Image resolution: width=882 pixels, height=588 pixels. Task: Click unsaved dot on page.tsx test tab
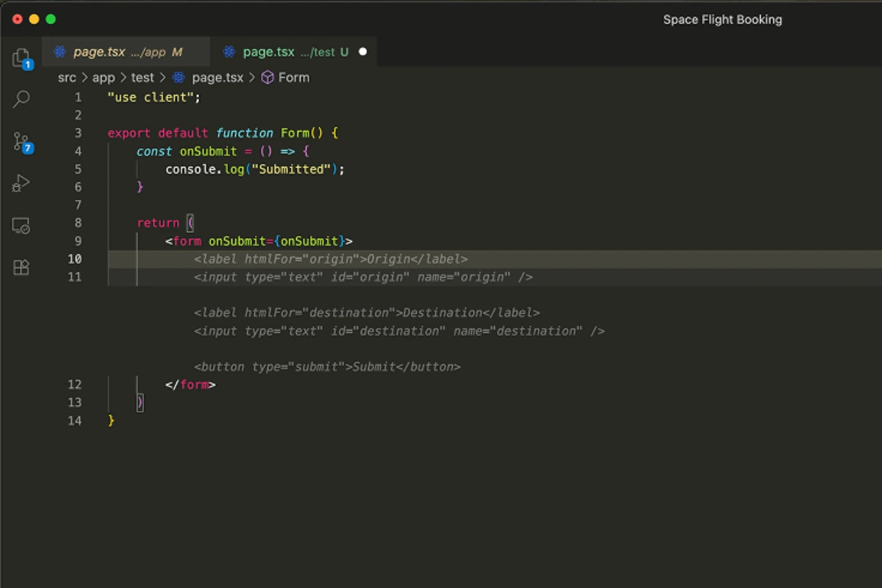[x=362, y=52]
